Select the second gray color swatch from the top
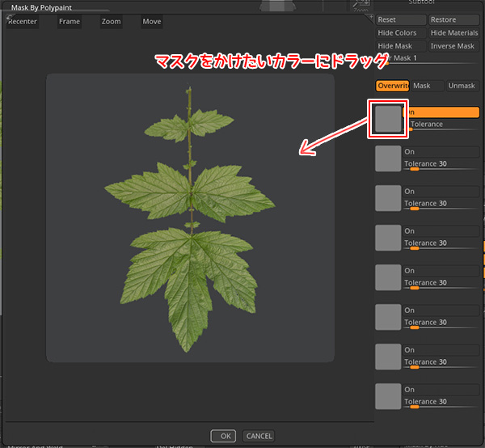The height and width of the screenshot is (448, 485). (x=389, y=158)
